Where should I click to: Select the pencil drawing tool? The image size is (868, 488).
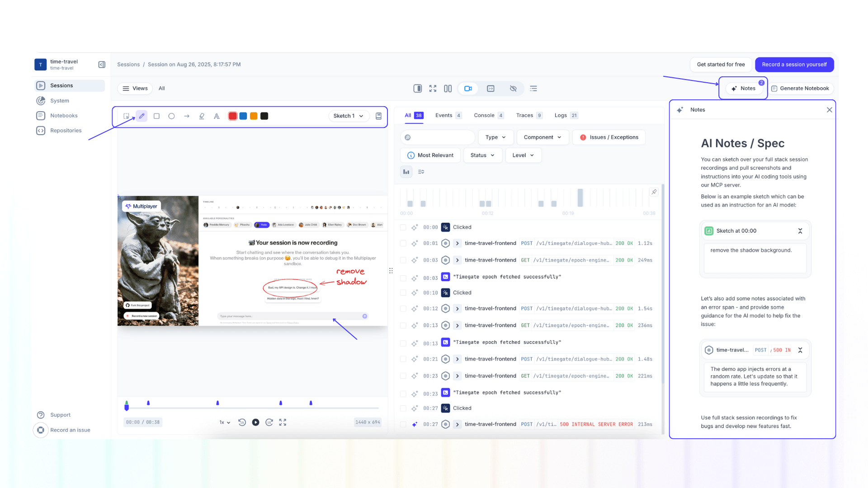[142, 116]
